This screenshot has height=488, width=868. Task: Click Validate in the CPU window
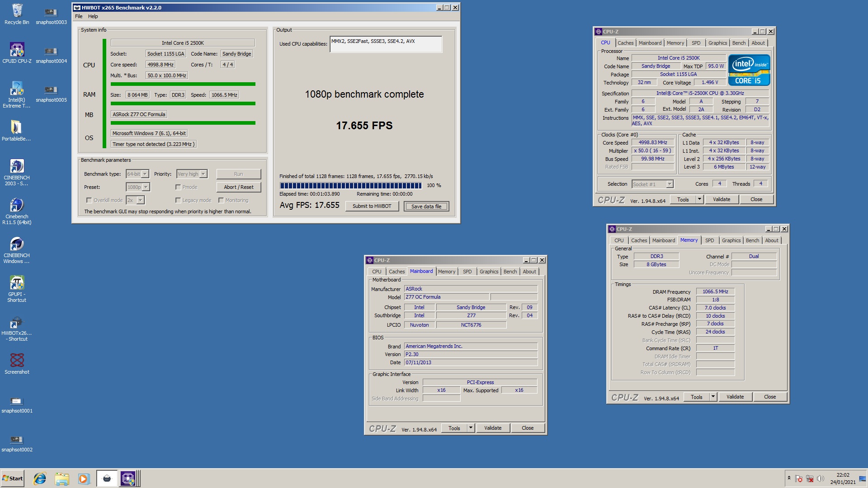coord(722,199)
